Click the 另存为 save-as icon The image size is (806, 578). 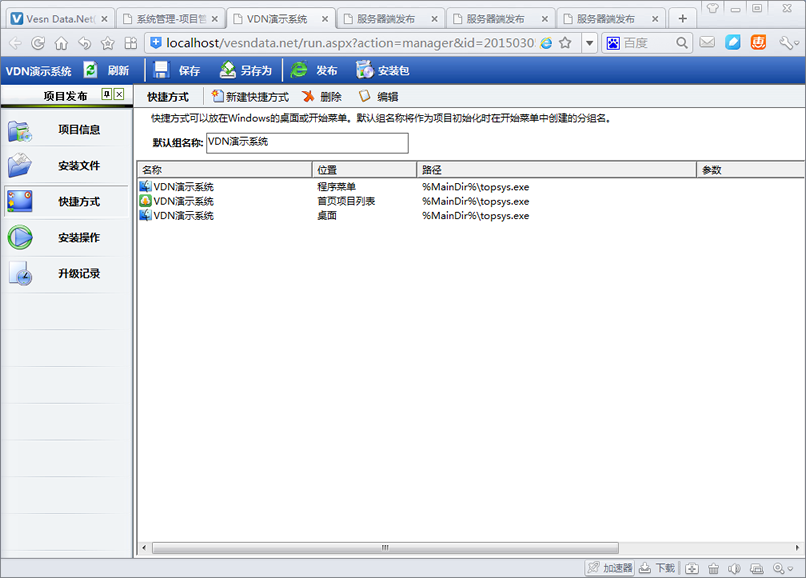click(x=228, y=70)
